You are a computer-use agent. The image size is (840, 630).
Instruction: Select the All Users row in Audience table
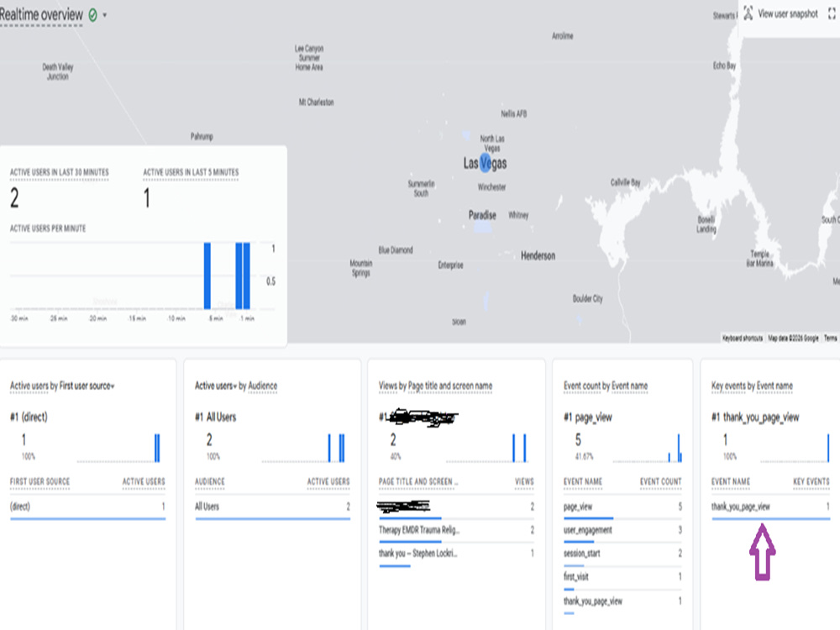(272, 507)
